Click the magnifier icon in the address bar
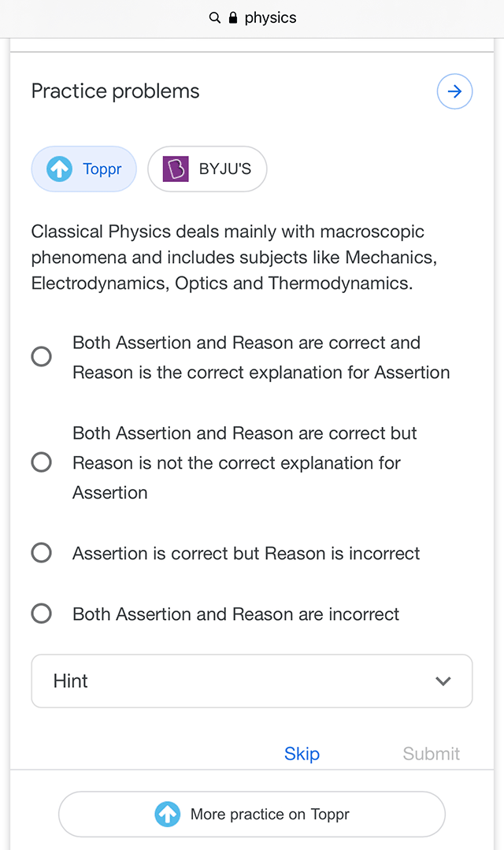This screenshot has width=504, height=850. point(214,18)
